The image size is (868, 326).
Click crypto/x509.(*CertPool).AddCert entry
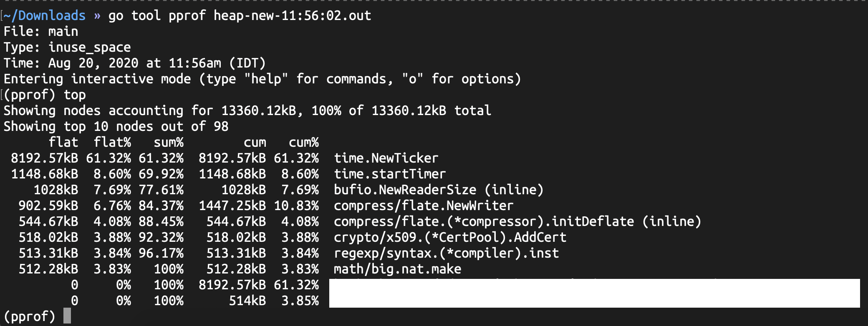(450, 238)
